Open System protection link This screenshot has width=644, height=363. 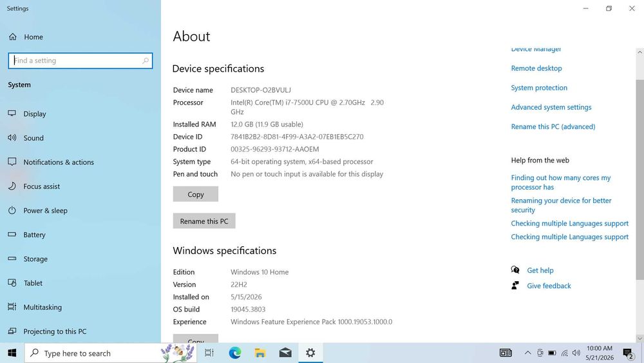539,88
